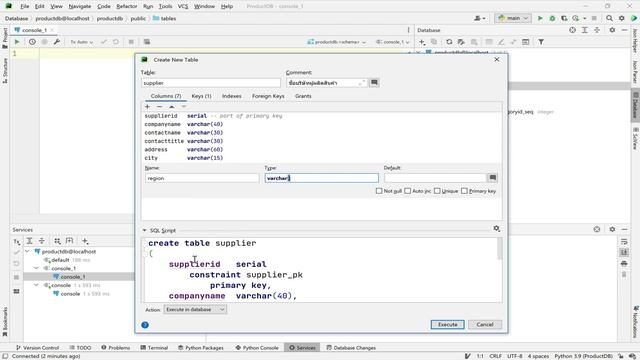Switch to Keys (1) tab
Viewport: 640px width, 360px height.
(x=201, y=96)
